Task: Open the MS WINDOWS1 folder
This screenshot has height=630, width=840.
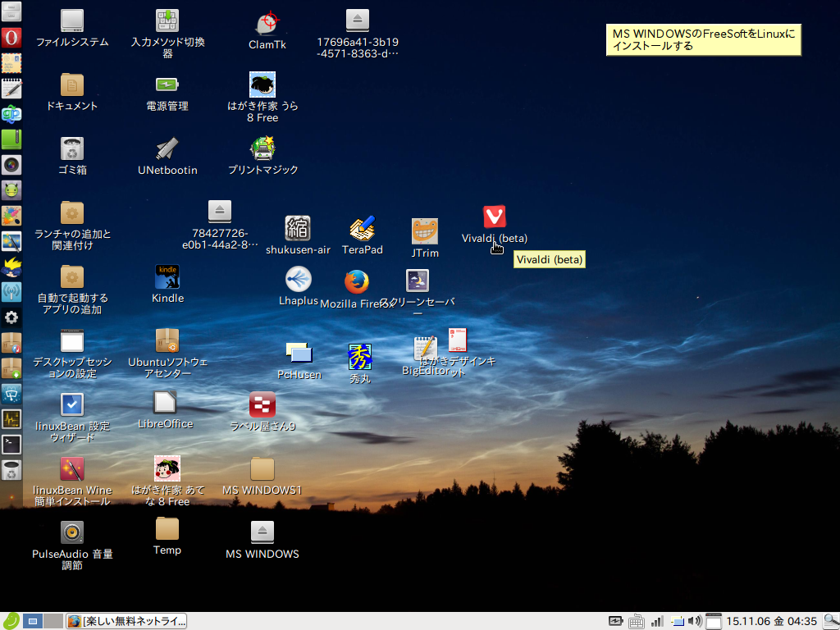Action: [x=262, y=470]
